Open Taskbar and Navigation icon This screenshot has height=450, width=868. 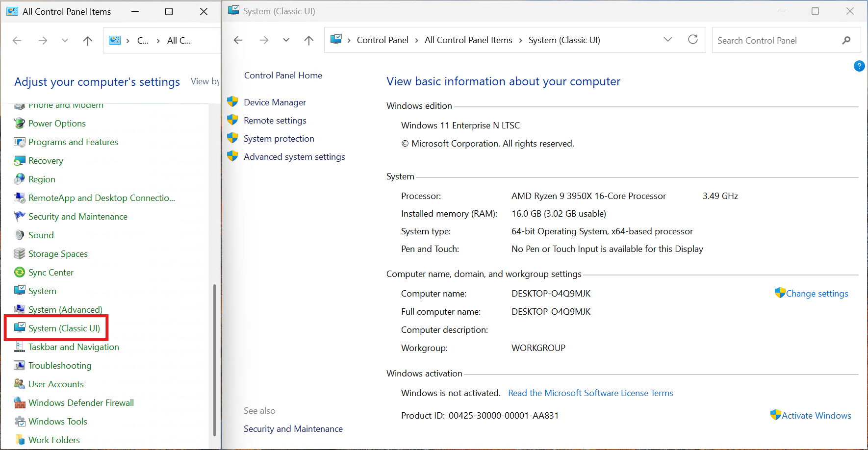[20, 347]
